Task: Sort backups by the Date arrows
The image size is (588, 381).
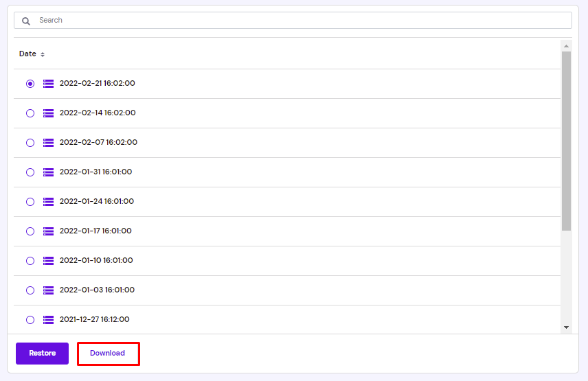Action: [43, 54]
